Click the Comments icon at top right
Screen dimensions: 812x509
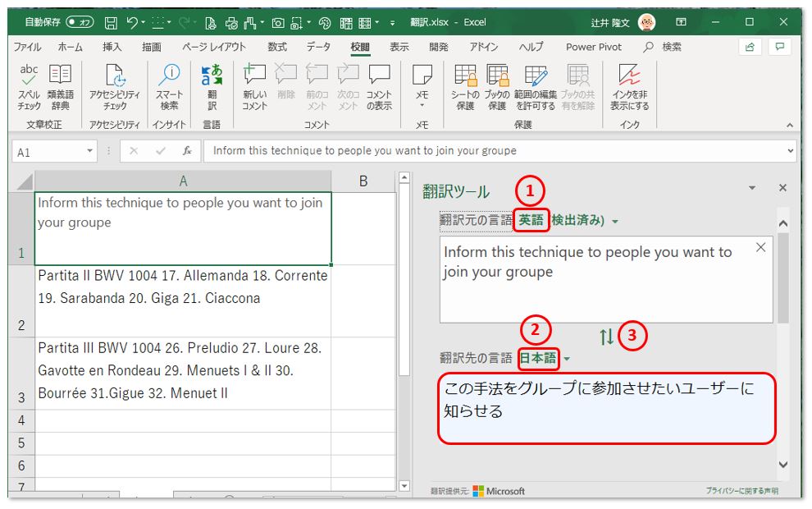[780, 47]
